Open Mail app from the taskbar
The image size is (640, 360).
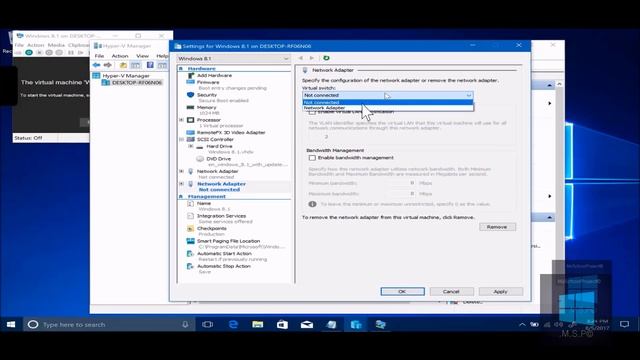click(307, 324)
